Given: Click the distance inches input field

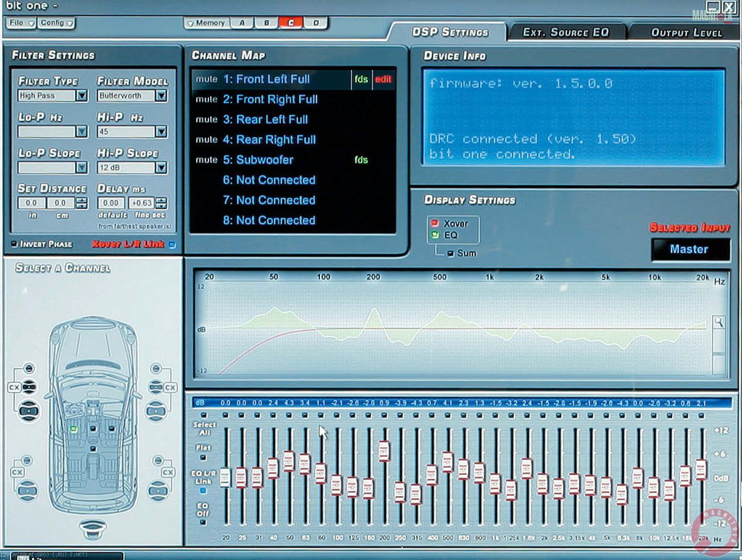Looking at the screenshot, I should (x=32, y=203).
